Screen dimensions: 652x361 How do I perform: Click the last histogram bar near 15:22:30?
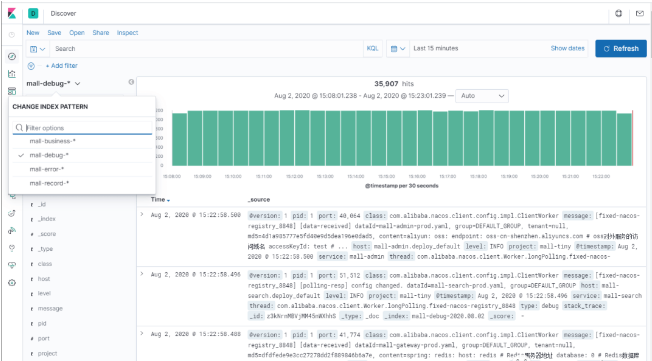coord(624,139)
